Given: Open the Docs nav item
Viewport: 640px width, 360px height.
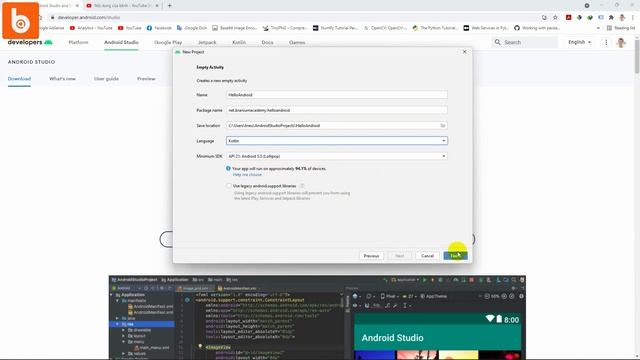Looking at the screenshot, I should coord(267,42).
